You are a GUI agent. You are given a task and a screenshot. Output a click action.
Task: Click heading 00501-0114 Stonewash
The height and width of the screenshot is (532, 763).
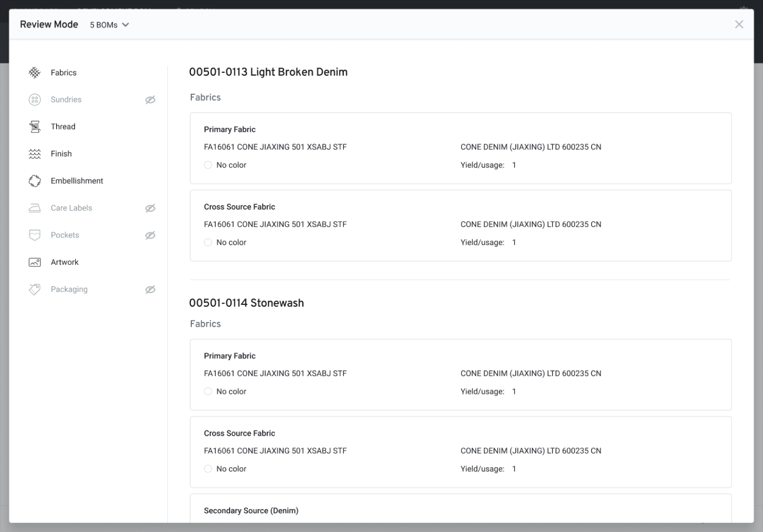pyautogui.click(x=246, y=303)
